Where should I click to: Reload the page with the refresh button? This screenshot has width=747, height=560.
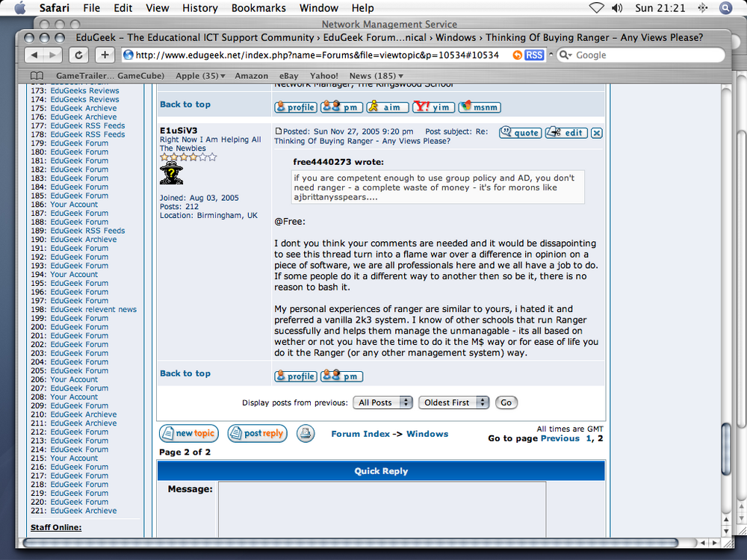(x=78, y=55)
